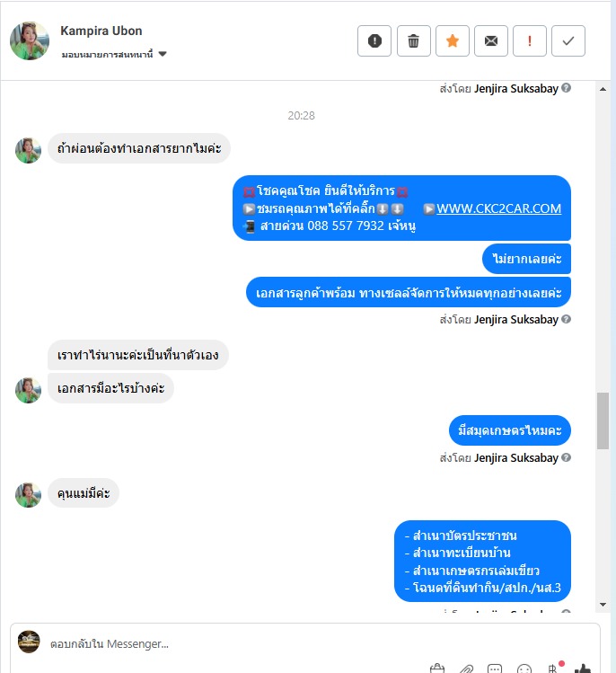Mark conversation as unread with the envelope icon

point(491,41)
